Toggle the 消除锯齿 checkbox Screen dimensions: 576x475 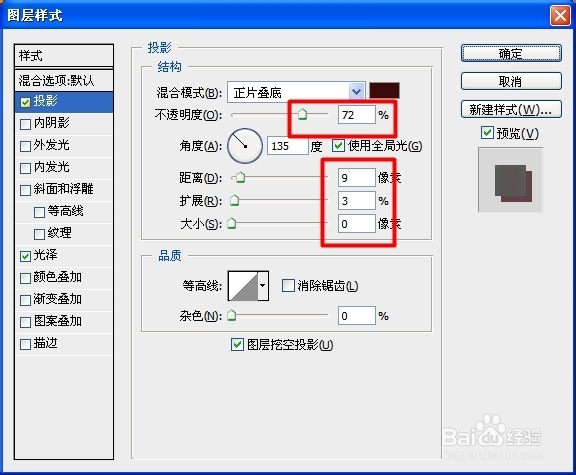tap(288, 285)
